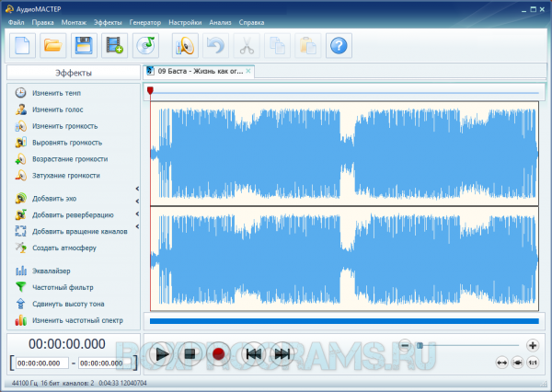Open the Файл menu
The image size is (552, 392).
coord(17,22)
